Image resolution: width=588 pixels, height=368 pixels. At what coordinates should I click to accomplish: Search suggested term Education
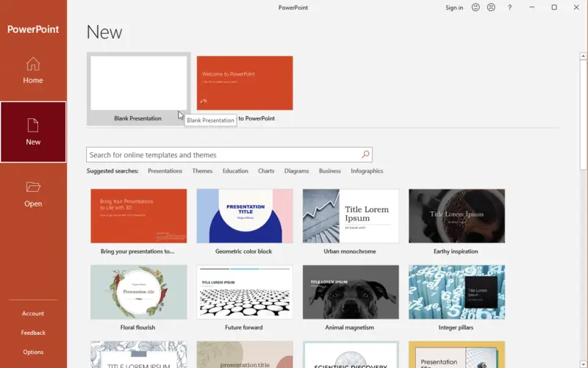click(x=235, y=171)
